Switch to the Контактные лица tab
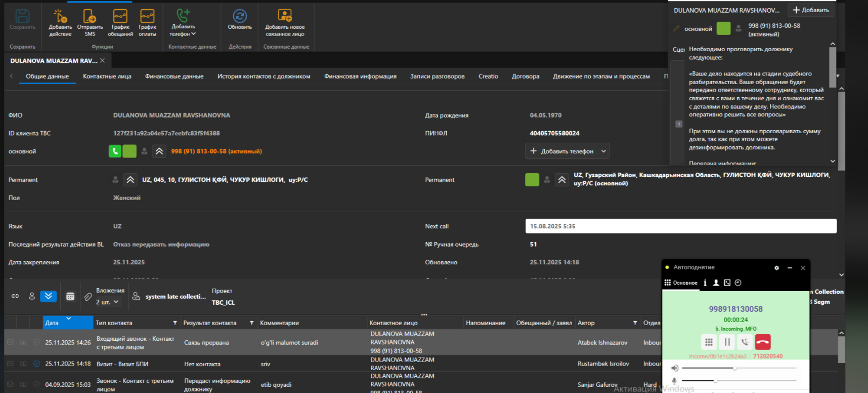 coord(107,76)
